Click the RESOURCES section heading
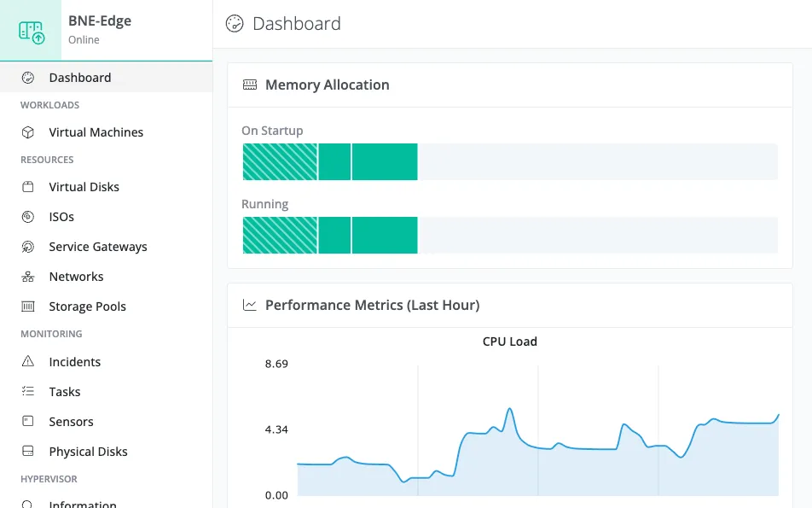Screen dimensions: 812x508 tap(47, 160)
